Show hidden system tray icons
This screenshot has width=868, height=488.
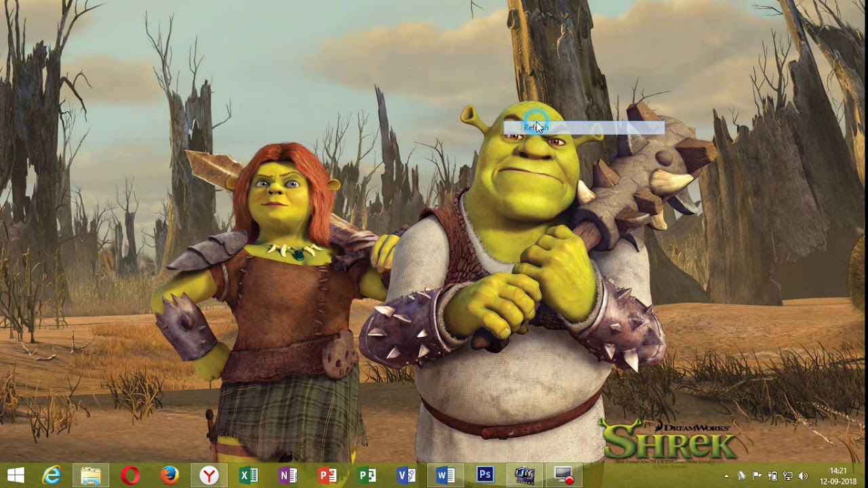point(726,476)
